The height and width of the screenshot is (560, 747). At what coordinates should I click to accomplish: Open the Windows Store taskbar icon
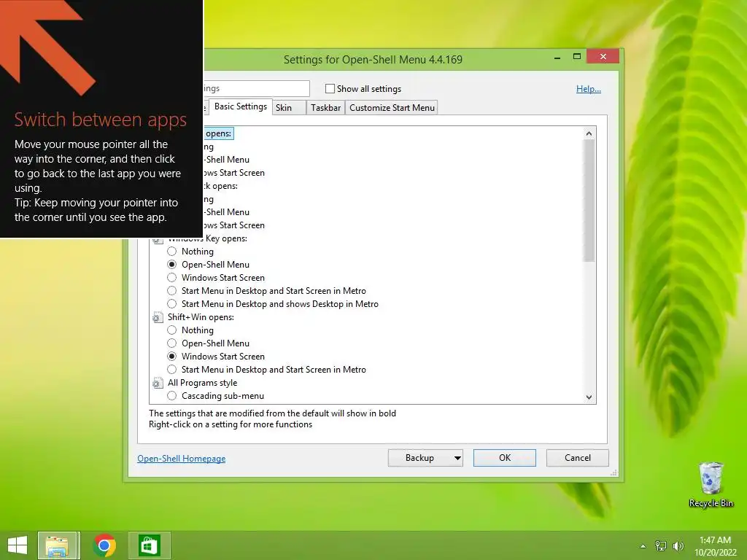coord(149,545)
